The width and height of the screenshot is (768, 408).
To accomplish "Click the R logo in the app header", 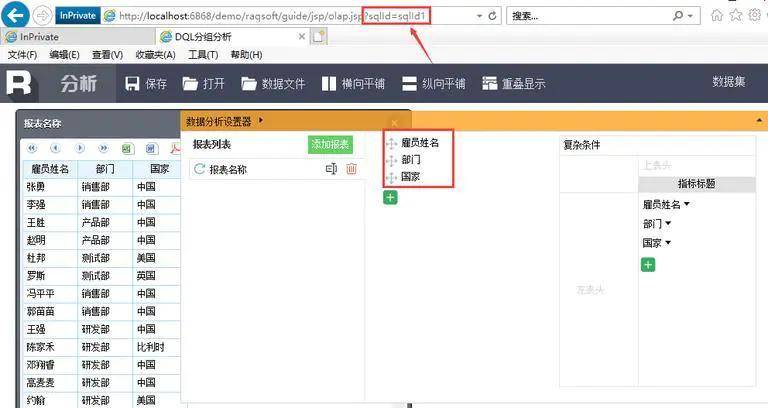I will pos(18,83).
